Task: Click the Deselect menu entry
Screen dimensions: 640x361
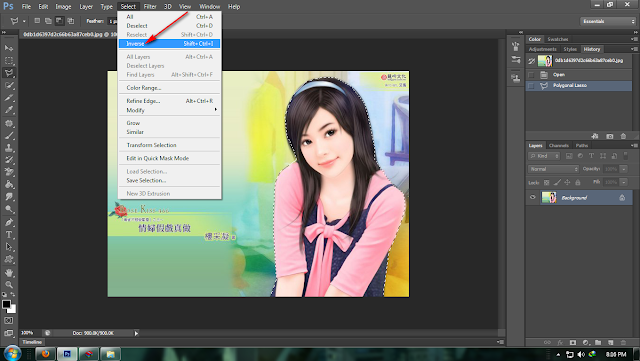Action: [x=169, y=26]
